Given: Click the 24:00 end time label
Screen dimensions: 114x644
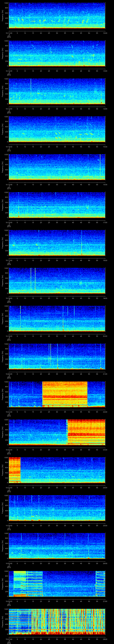Looking at the screenshot, I should (105, 487).
